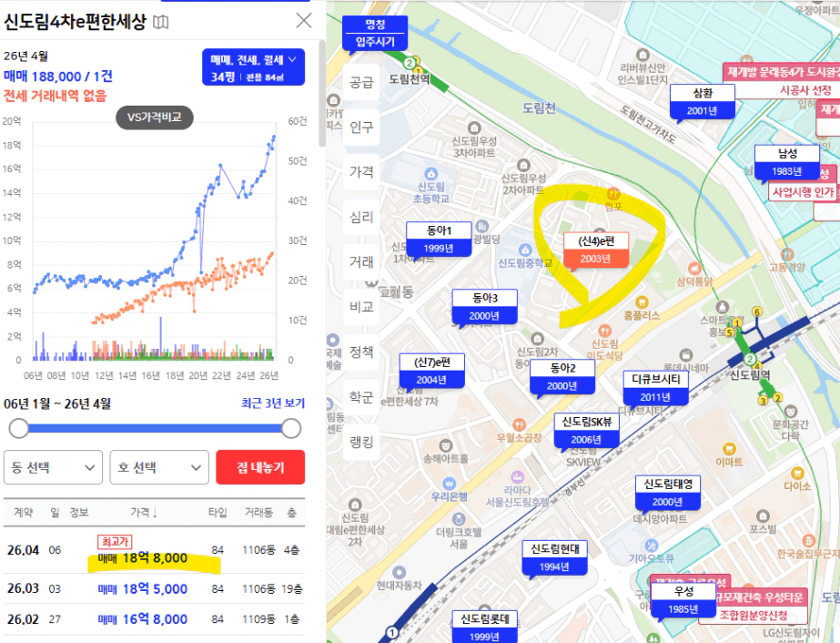This screenshot has height=643, width=840.
Task: Open the 랭킹 map menu
Action: 361,443
